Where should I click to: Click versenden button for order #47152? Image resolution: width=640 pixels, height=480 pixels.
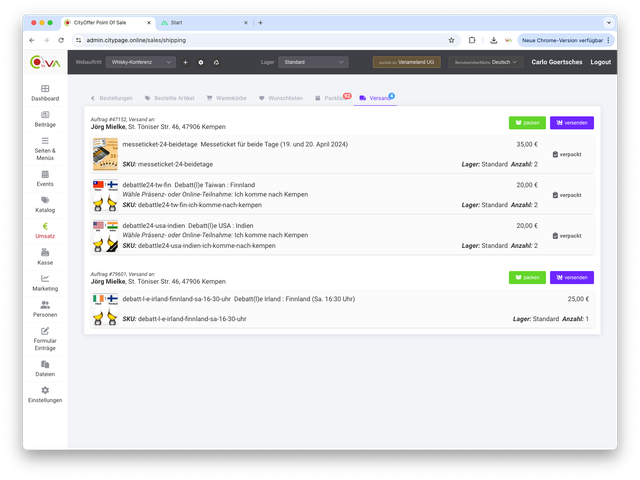click(x=571, y=123)
